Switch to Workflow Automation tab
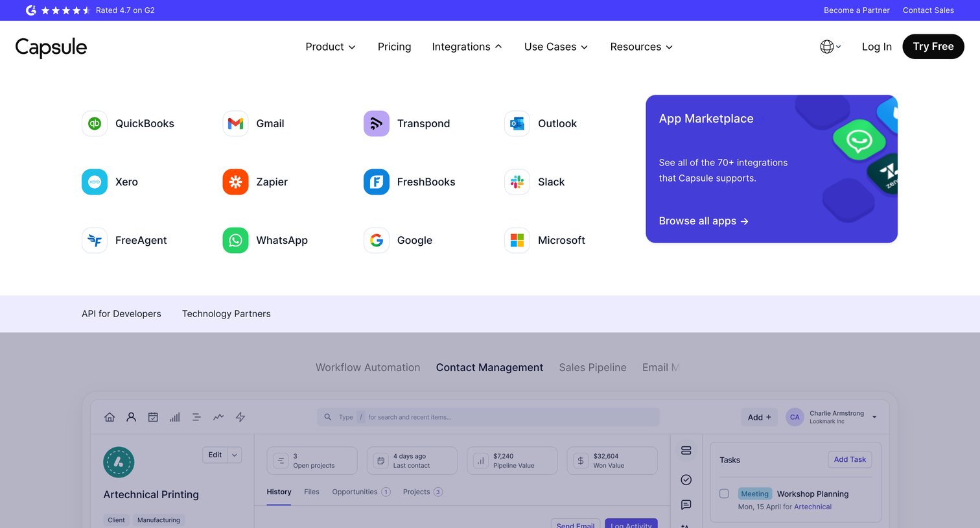 367,367
